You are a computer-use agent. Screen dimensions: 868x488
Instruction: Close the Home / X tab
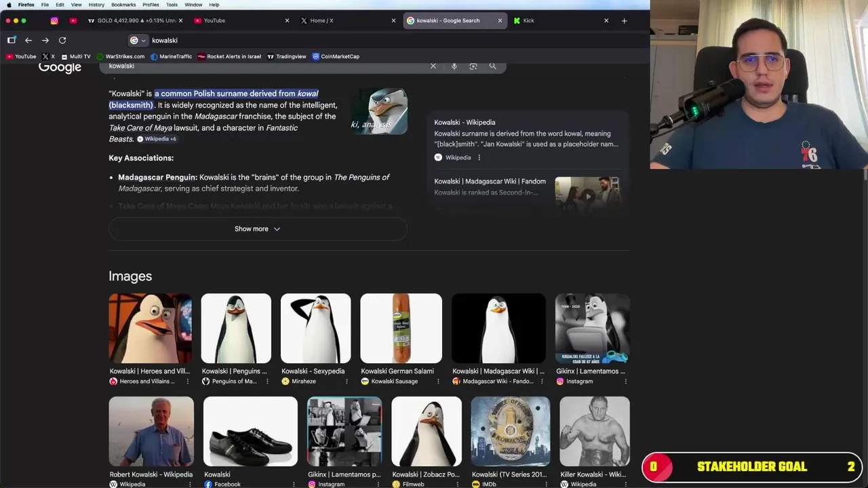pyautogui.click(x=393, y=20)
